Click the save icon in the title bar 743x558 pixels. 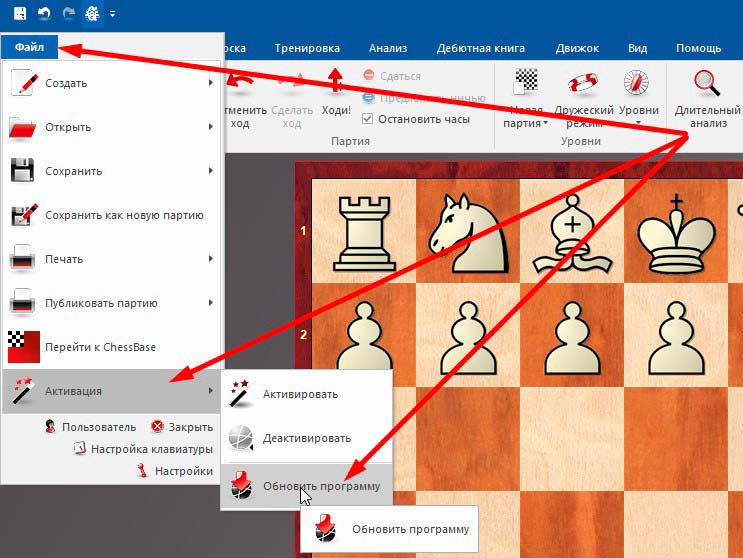click(19, 14)
